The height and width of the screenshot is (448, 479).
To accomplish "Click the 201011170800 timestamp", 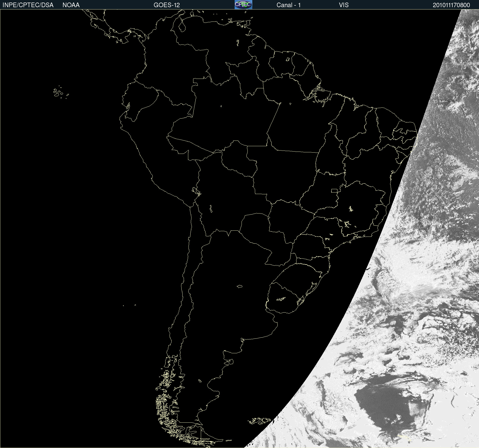I will tap(451, 5).
